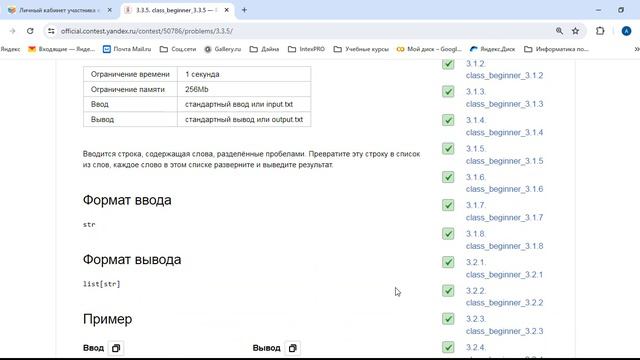Screen dimensions: 640x360
Task: Open the Яндекс.Диск bookmark
Action: (492, 49)
